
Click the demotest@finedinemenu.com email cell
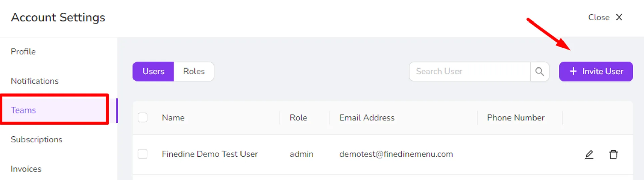[396, 154]
